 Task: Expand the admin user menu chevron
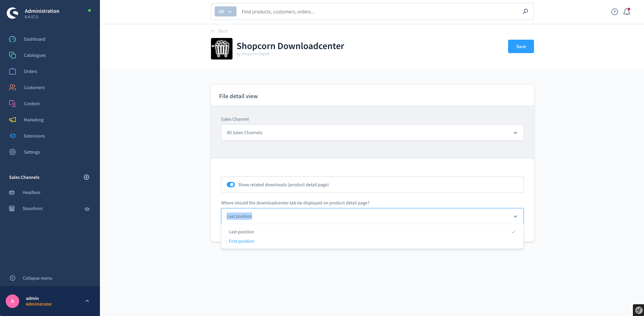87,301
